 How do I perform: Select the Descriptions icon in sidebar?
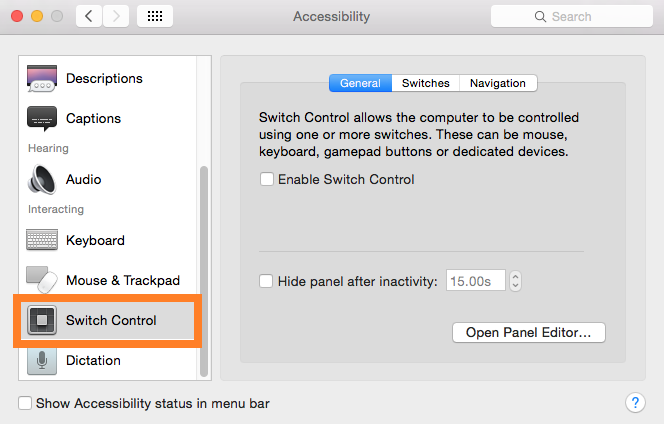pyautogui.click(x=42, y=78)
